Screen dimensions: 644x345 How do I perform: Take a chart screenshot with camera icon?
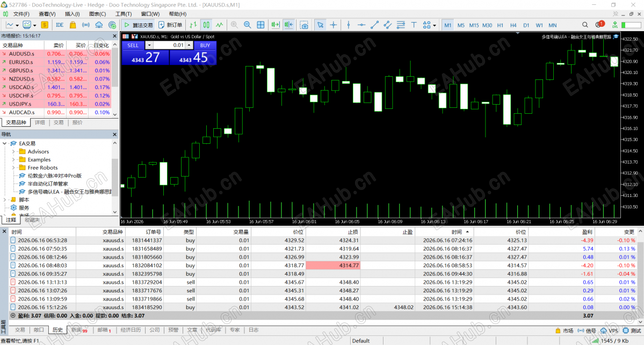304,25
